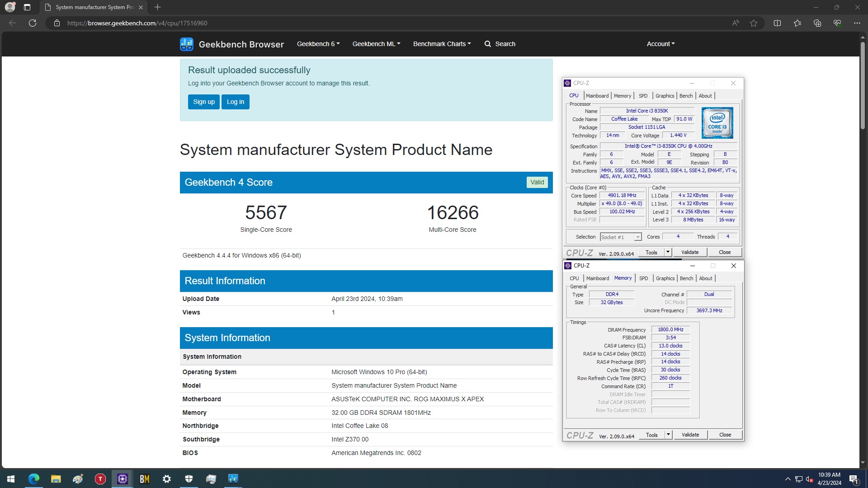This screenshot has height=488, width=868.
Task: Click the browser profile avatar icon
Action: pos(10,7)
